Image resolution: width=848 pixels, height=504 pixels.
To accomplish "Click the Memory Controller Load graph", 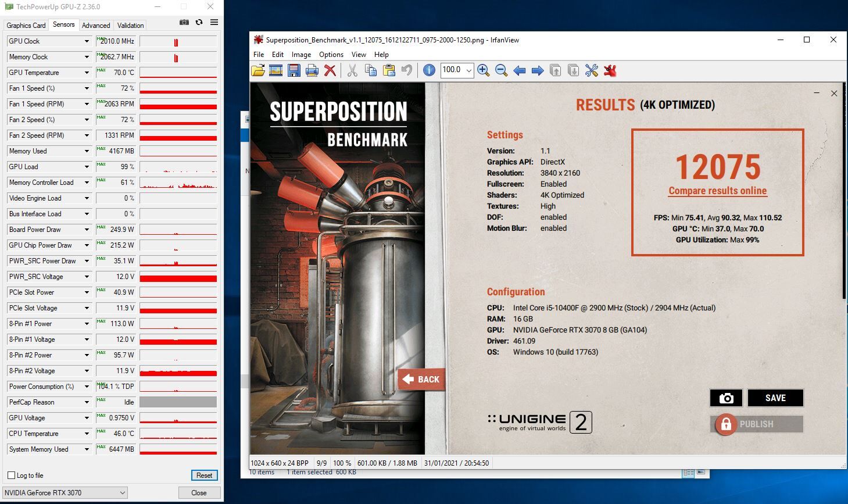I will 178,183.
